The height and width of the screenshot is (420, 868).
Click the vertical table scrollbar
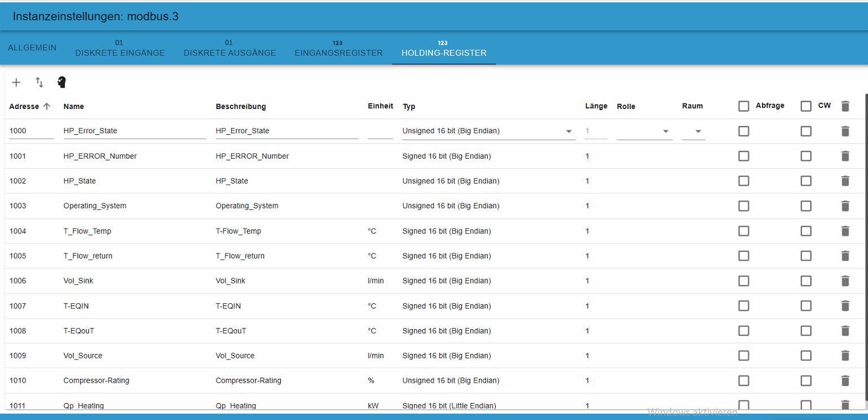pyautogui.click(x=866, y=248)
